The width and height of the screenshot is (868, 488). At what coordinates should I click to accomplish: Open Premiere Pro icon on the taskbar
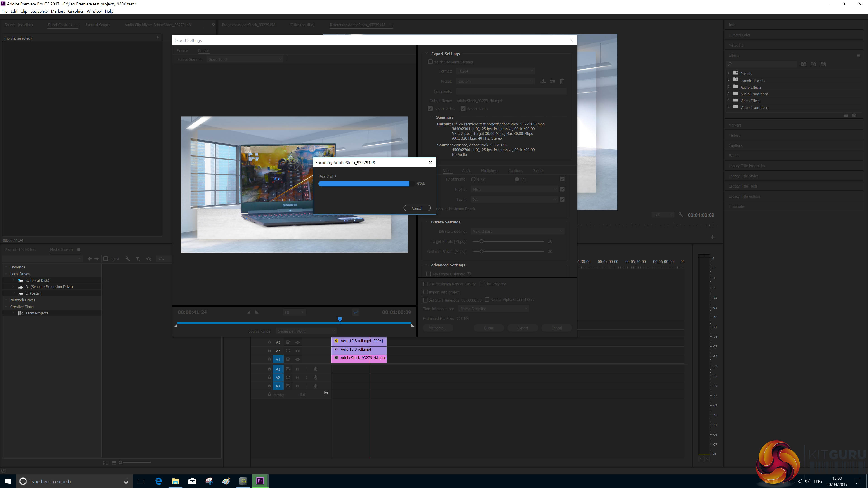[x=260, y=481]
